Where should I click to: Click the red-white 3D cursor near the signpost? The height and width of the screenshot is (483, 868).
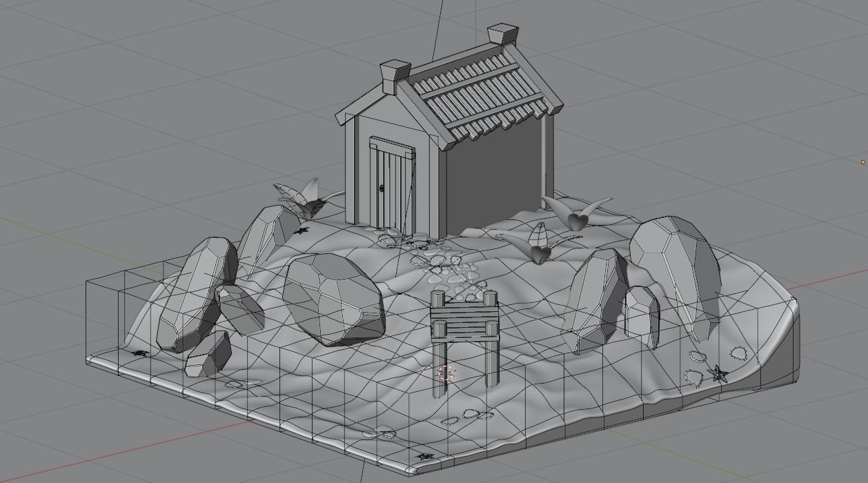coord(446,374)
